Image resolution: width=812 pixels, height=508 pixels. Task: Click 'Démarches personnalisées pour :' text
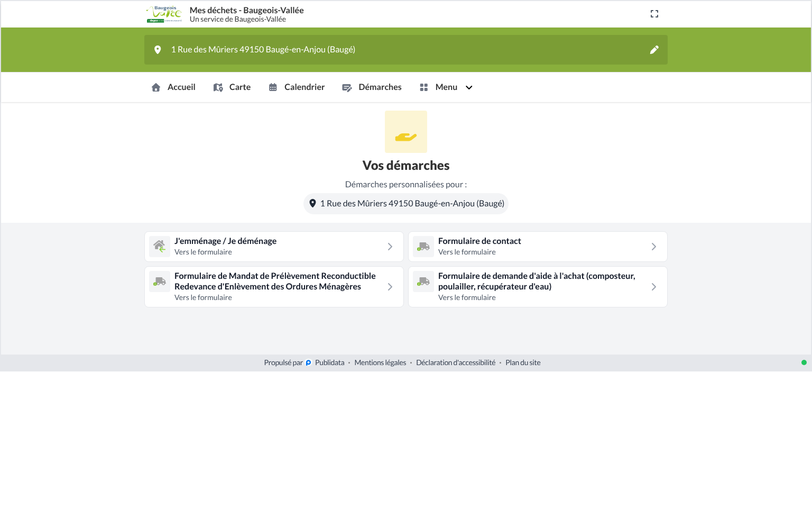[x=406, y=185]
